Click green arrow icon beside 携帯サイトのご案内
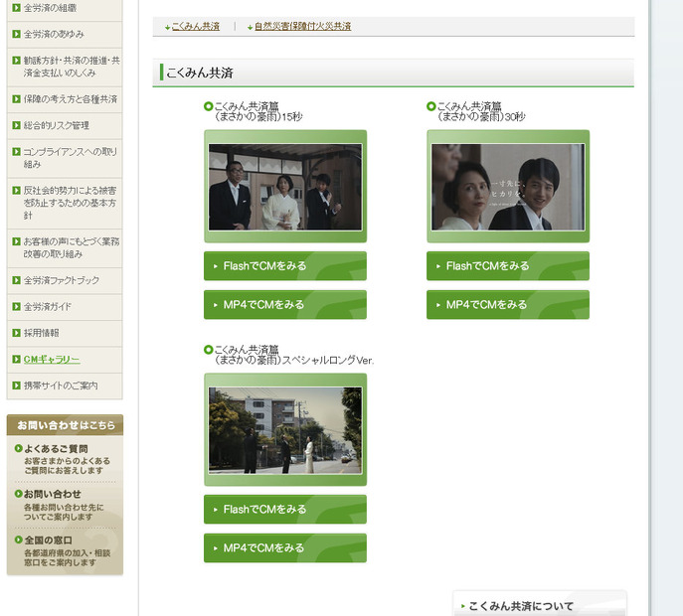Viewport: 683px width, 616px height. pyautogui.click(x=17, y=385)
